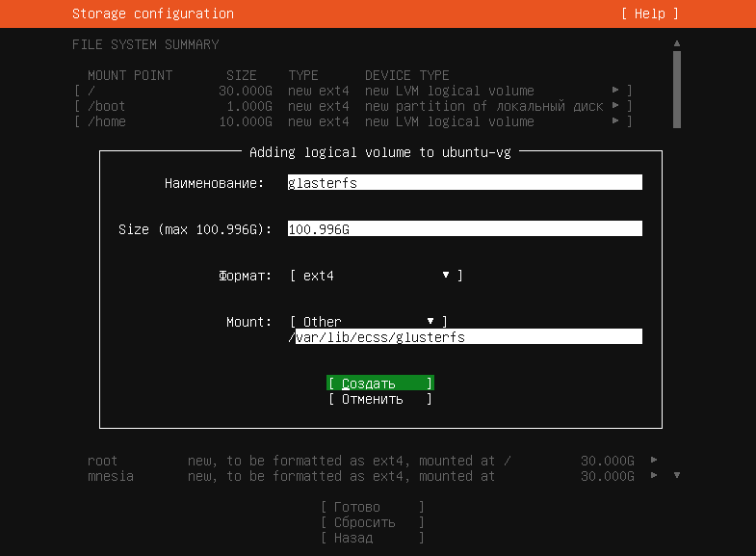Click the Отменить button
Viewport: 756px width, 556px height.
coord(380,399)
